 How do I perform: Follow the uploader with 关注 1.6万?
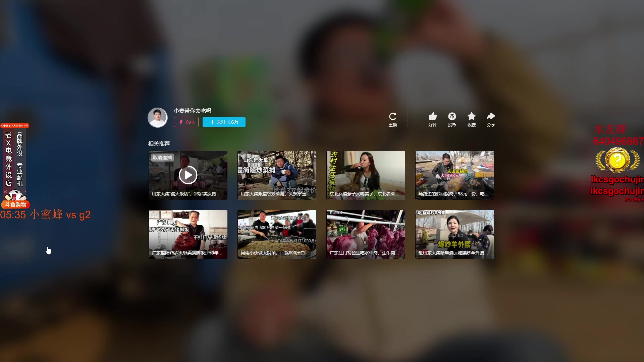pos(224,122)
